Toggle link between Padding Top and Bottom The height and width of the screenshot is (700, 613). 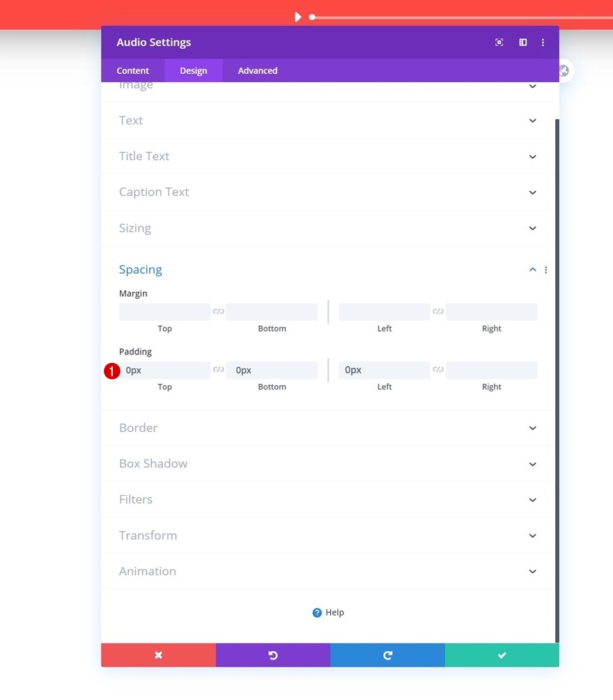coord(218,369)
